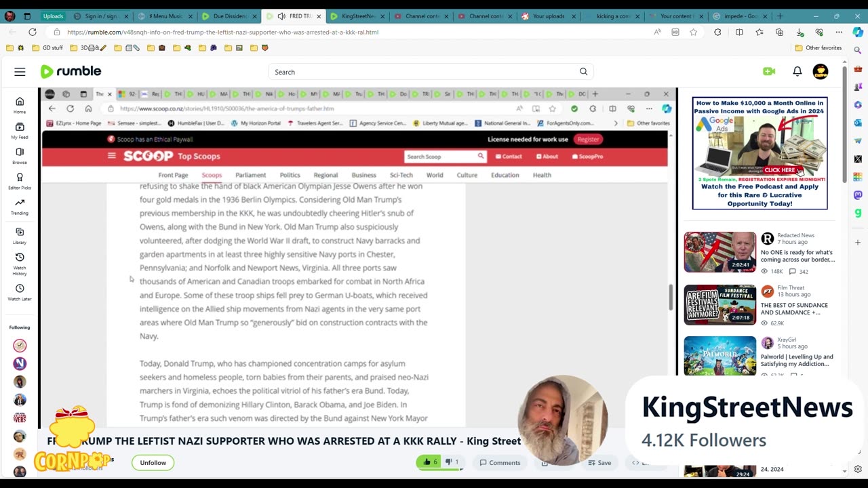The image size is (868, 488).
Task: Open the Downloads icon in browser toolbar
Action: point(800,32)
